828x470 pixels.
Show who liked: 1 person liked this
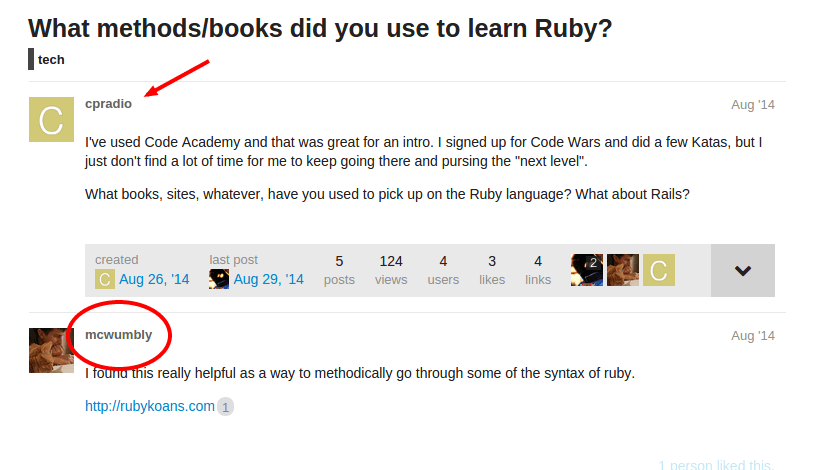click(x=716, y=465)
